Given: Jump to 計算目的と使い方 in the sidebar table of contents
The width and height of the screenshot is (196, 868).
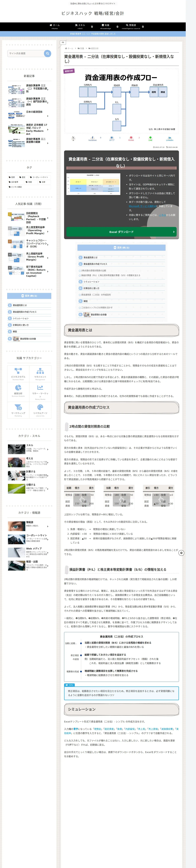Looking at the screenshot, I should click(21, 325).
